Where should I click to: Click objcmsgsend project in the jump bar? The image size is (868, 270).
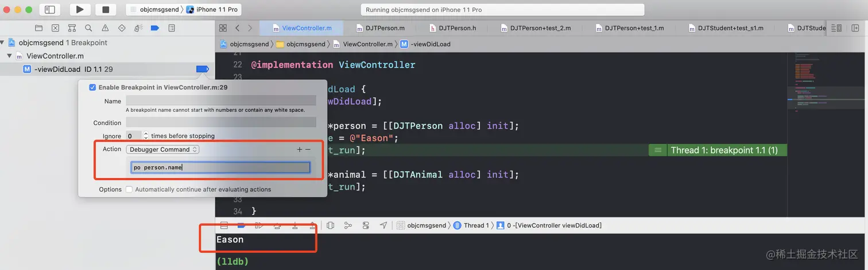coord(245,44)
